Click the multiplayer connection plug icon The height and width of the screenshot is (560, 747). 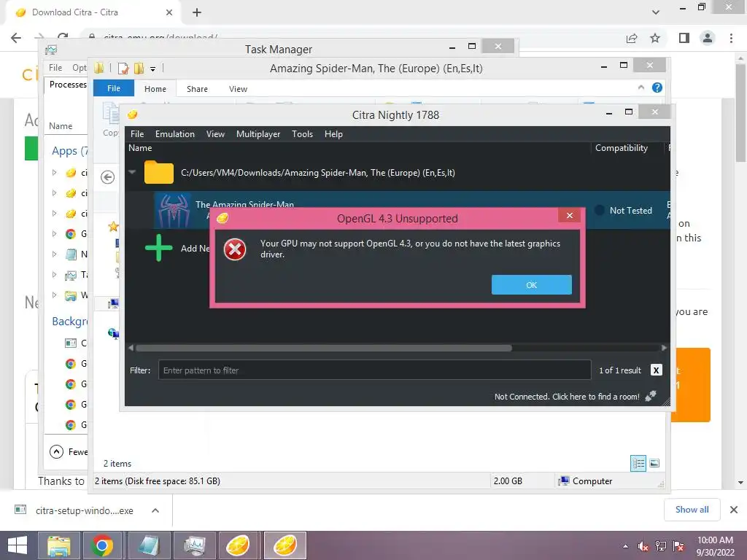[651, 396]
